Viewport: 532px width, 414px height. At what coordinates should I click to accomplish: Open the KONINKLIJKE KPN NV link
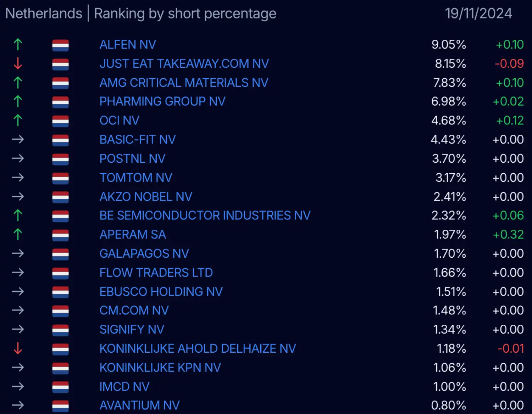(160, 368)
